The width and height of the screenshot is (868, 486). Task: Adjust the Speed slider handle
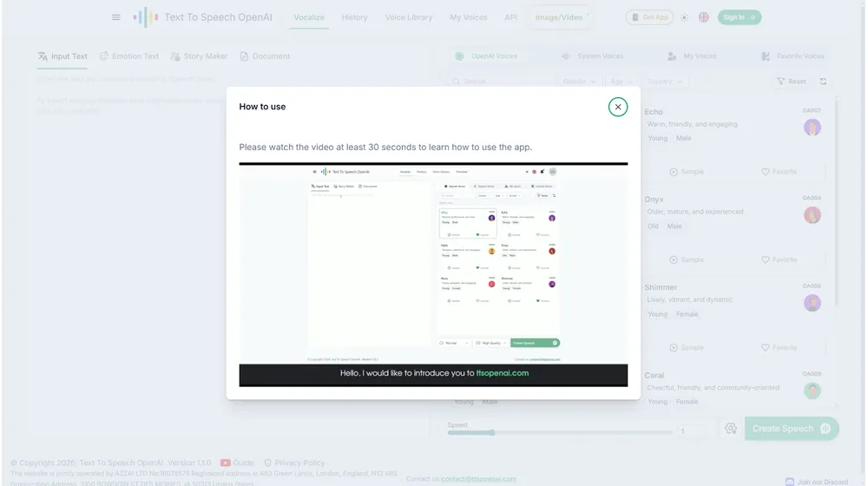click(491, 433)
